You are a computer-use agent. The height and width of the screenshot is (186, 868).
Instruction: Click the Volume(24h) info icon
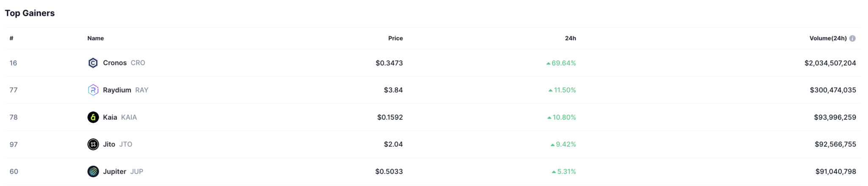852,38
